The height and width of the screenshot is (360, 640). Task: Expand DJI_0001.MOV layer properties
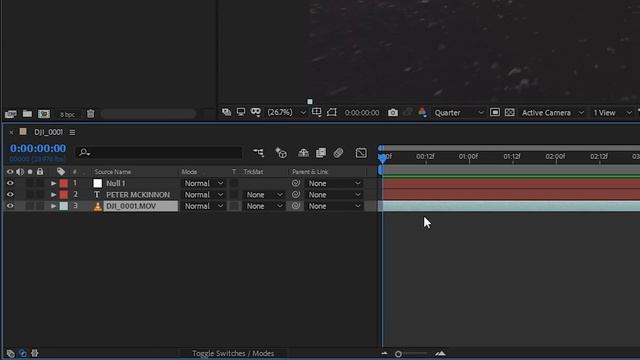click(x=53, y=206)
